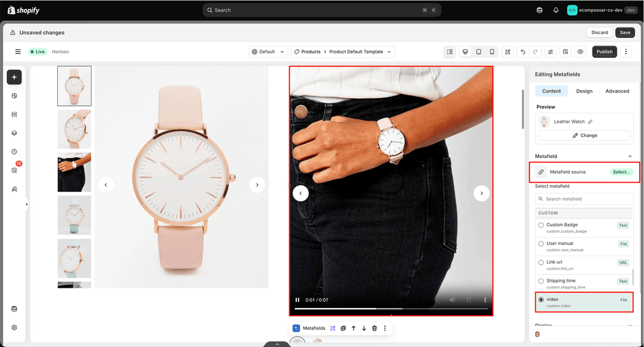
Task: Switch to the Design tab
Action: (x=584, y=91)
